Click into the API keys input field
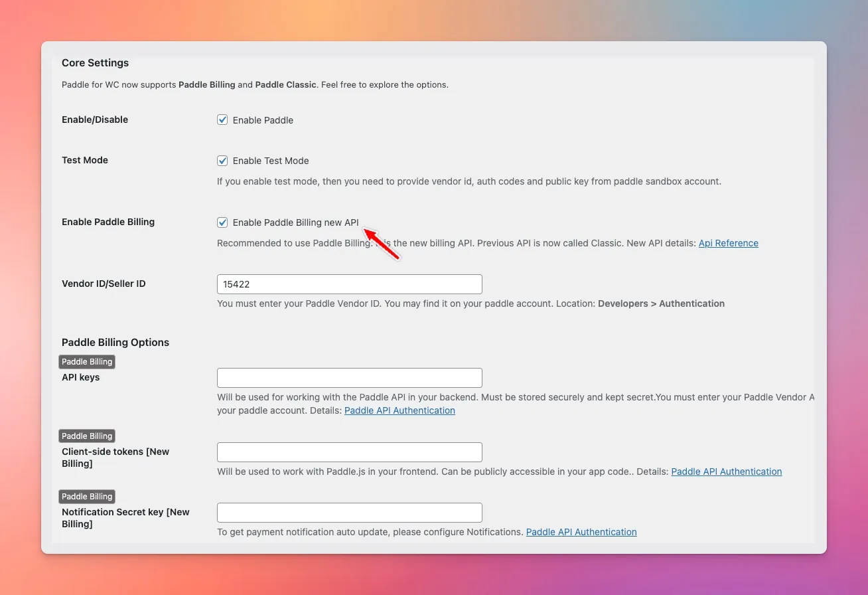Image resolution: width=868 pixels, height=595 pixels. point(349,378)
